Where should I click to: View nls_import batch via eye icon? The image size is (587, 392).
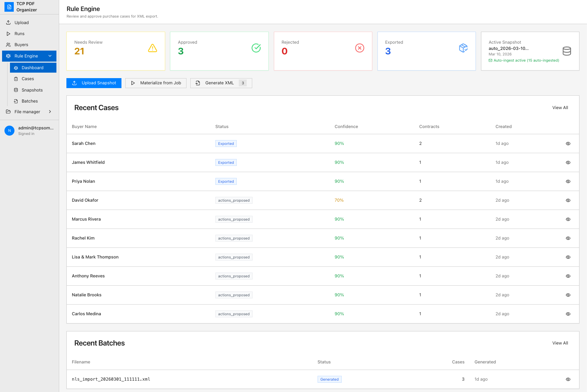tap(568, 380)
